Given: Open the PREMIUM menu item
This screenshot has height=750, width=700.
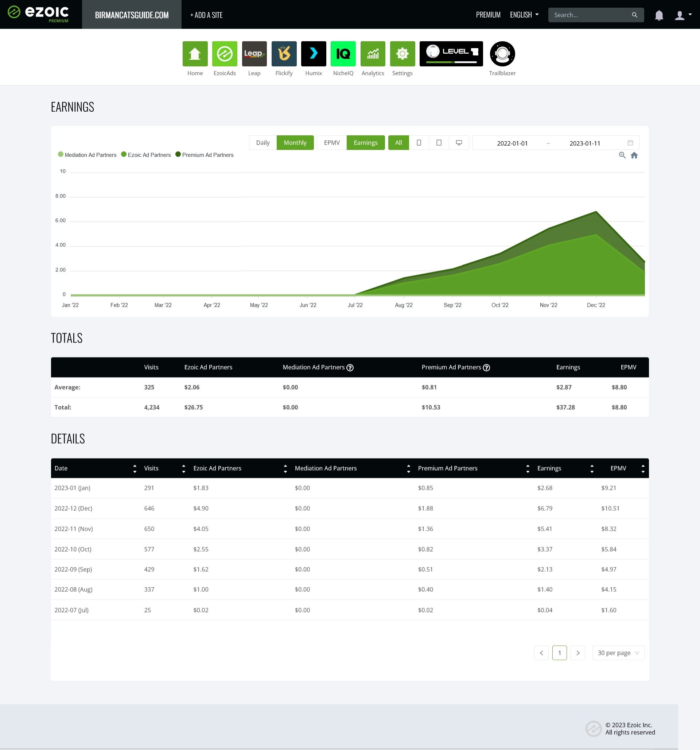Looking at the screenshot, I should (x=488, y=15).
